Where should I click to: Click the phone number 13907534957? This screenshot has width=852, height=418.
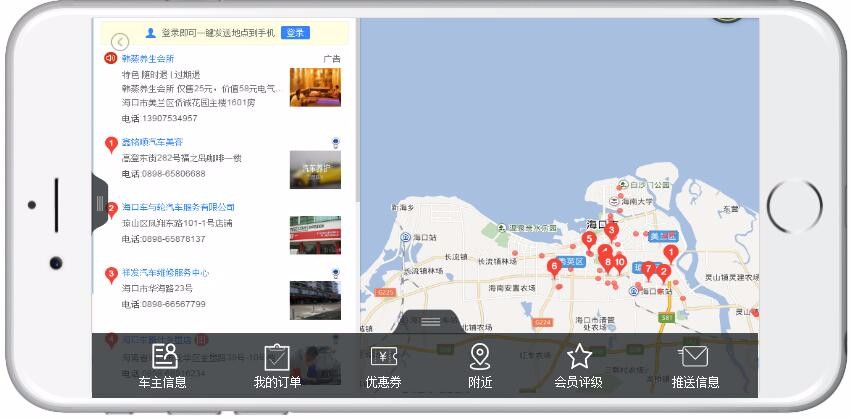point(170,118)
